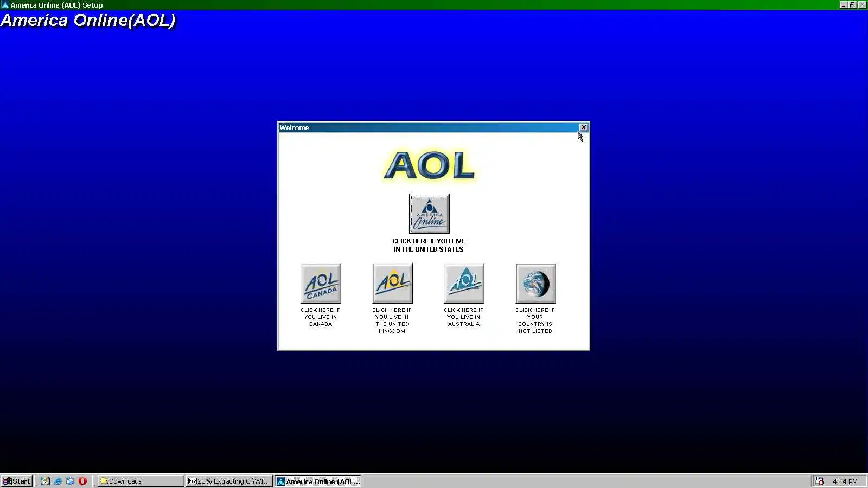The height and width of the screenshot is (488, 868).
Task: Close the America Online (AOL) Setup window
Action: (x=862, y=5)
